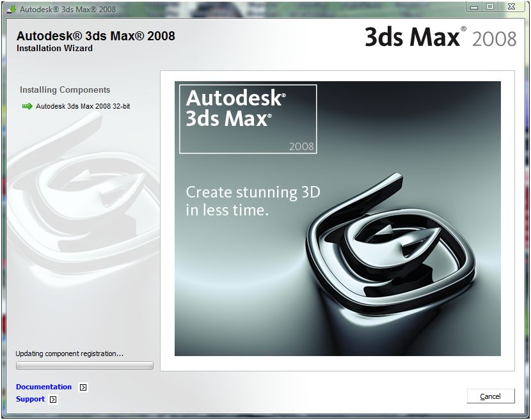Minimize the installer window
This screenshot has width=531, height=420.
coord(473,6)
